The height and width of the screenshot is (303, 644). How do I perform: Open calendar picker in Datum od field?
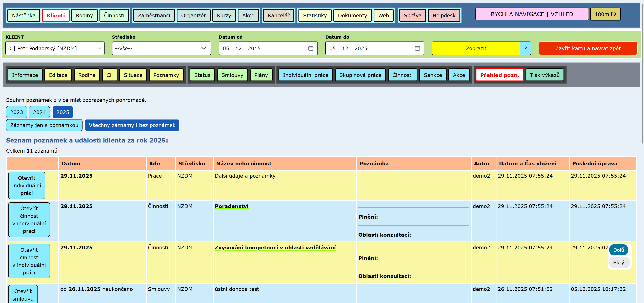pyautogui.click(x=311, y=48)
